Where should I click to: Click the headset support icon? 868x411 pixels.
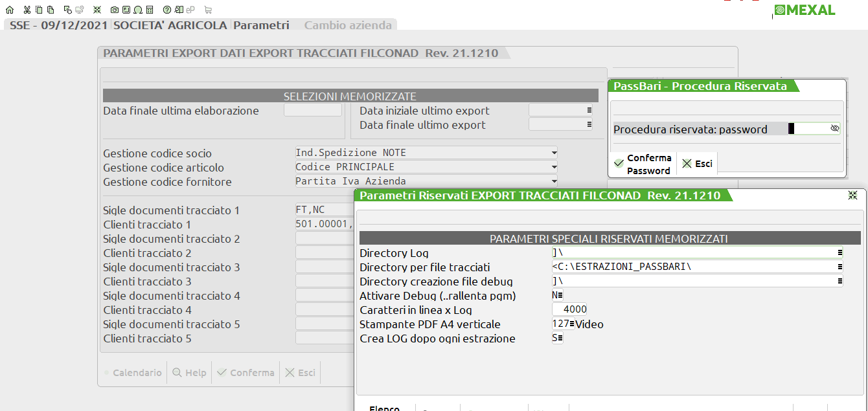[x=138, y=10]
